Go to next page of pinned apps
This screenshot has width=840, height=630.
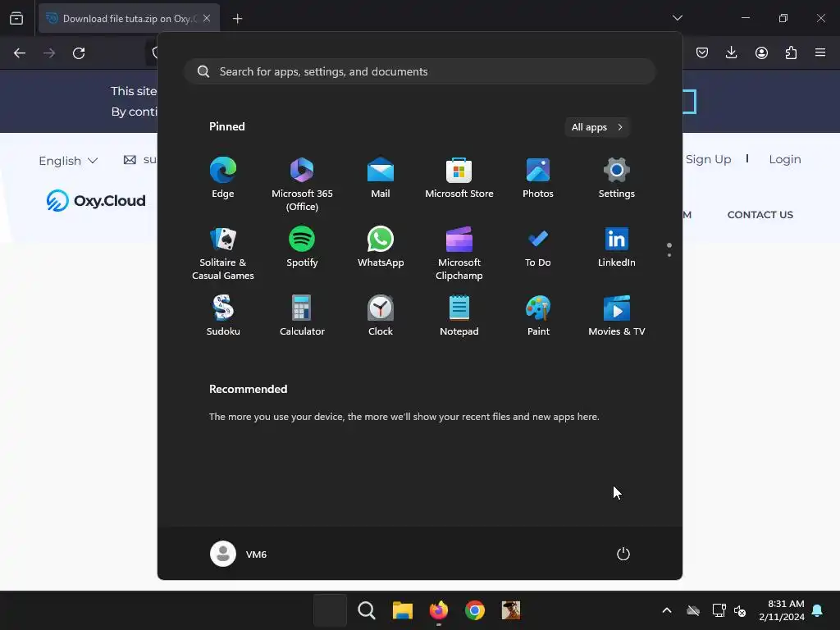669,255
